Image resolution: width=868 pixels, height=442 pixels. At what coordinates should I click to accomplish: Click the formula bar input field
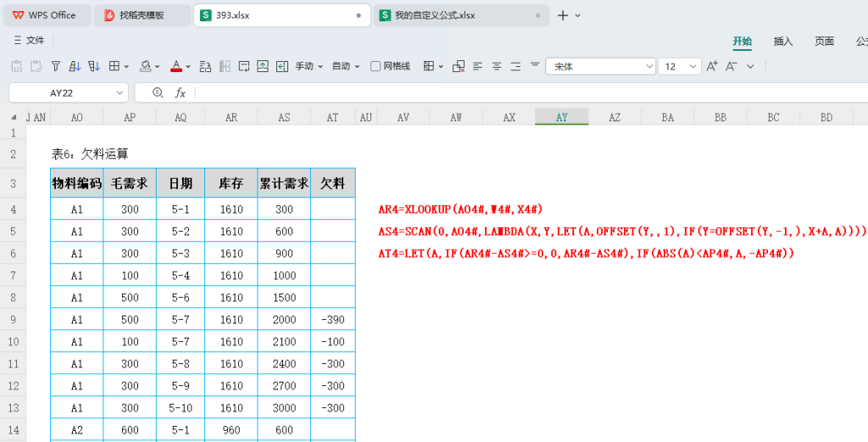point(531,93)
